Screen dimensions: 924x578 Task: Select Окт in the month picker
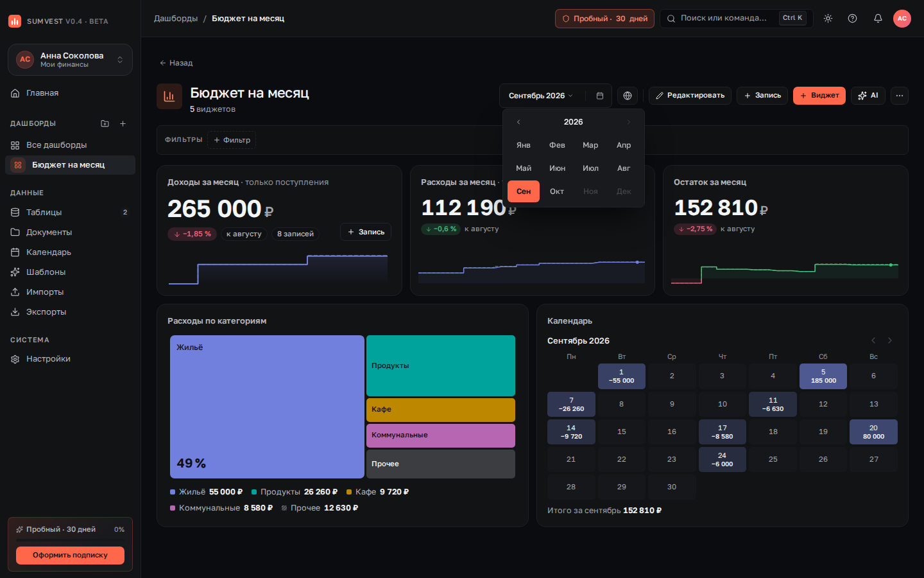click(x=557, y=191)
